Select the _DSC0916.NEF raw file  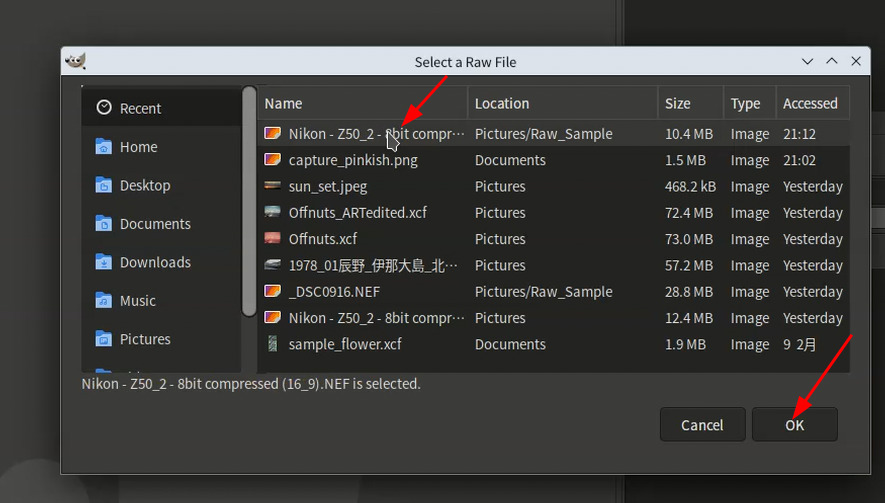pyautogui.click(x=334, y=292)
